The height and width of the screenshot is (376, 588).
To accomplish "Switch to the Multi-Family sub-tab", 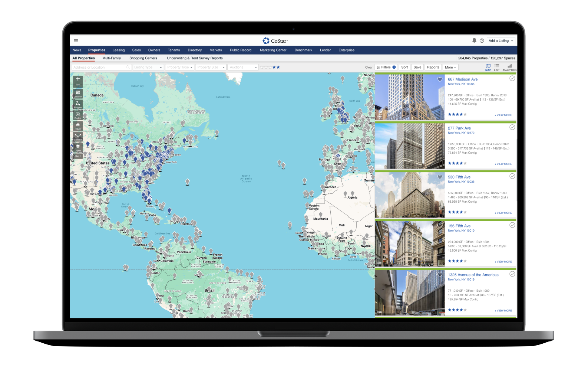I will click(112, 58).
